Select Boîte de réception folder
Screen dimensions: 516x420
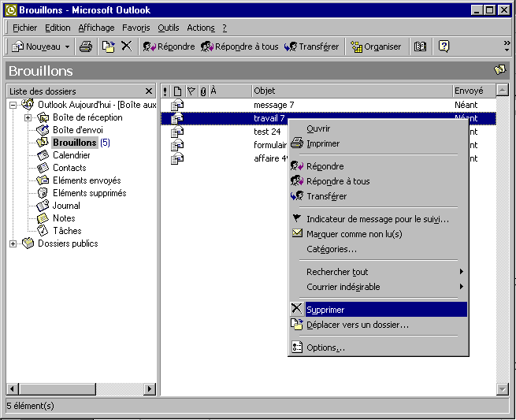click(x=87, y=117)
